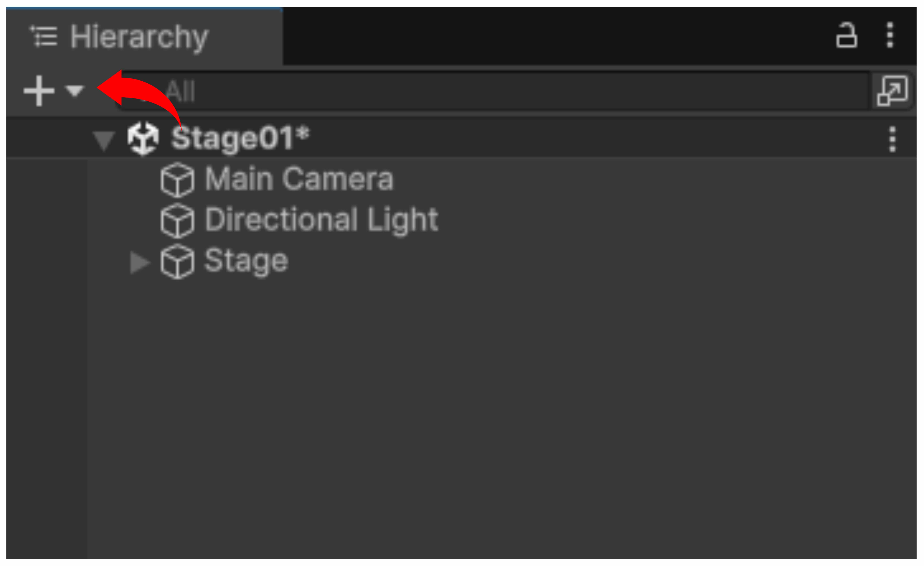This screenshot has height=566, width=924.
Task: Click the plus create object button
Action: (x=39, y=91)
